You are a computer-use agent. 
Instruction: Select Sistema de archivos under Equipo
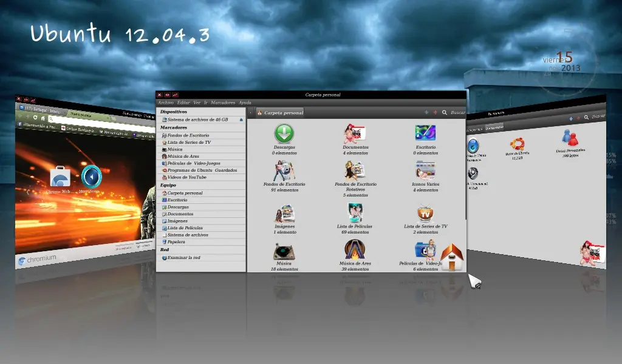click(200, 235)
